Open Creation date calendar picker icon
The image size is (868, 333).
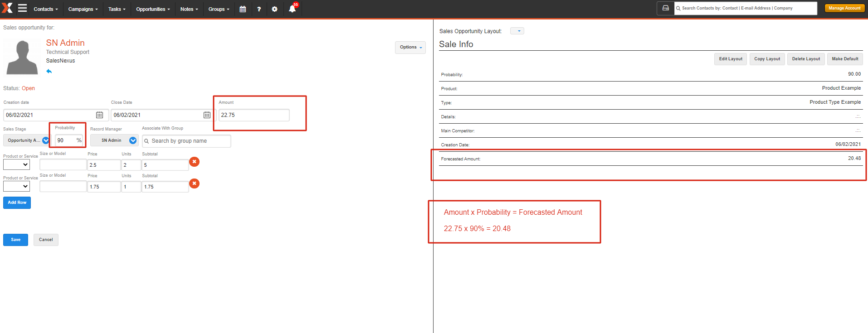tap(99, 115)
